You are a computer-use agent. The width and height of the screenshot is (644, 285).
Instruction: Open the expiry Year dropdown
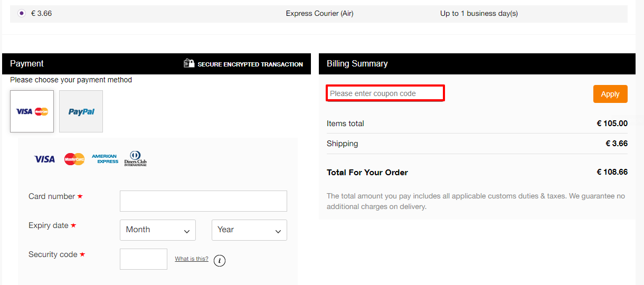(x=249, y=230)
